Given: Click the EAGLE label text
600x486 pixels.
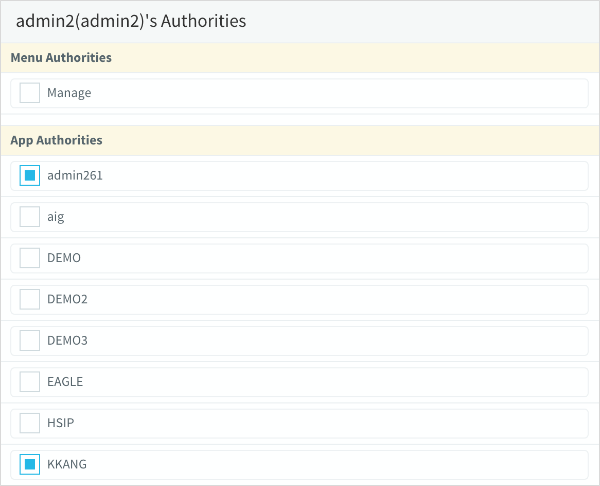Looking at the screenshot, I should (65, 381).
